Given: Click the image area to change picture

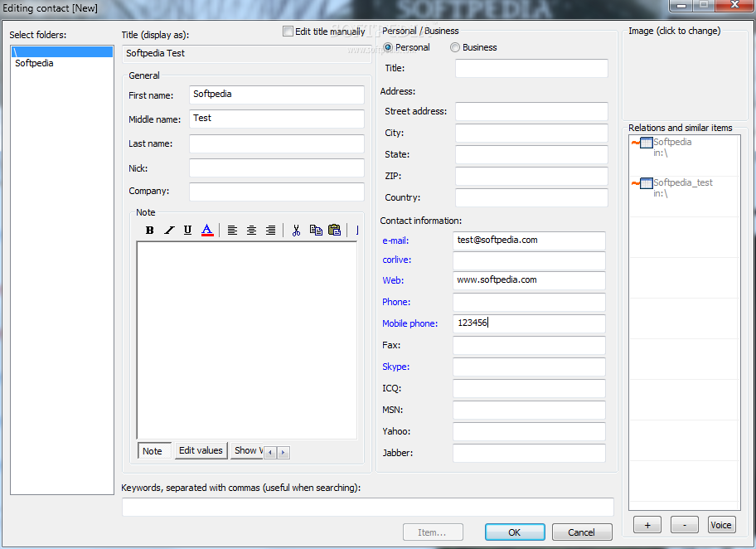Looking at the screenshot, I should coord(684,76).
